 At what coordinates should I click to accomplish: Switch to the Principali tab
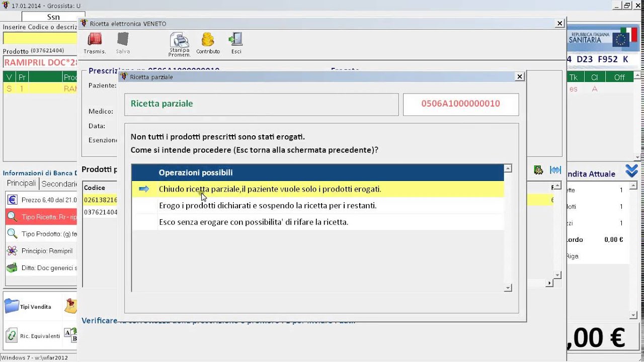pos(21,184)
